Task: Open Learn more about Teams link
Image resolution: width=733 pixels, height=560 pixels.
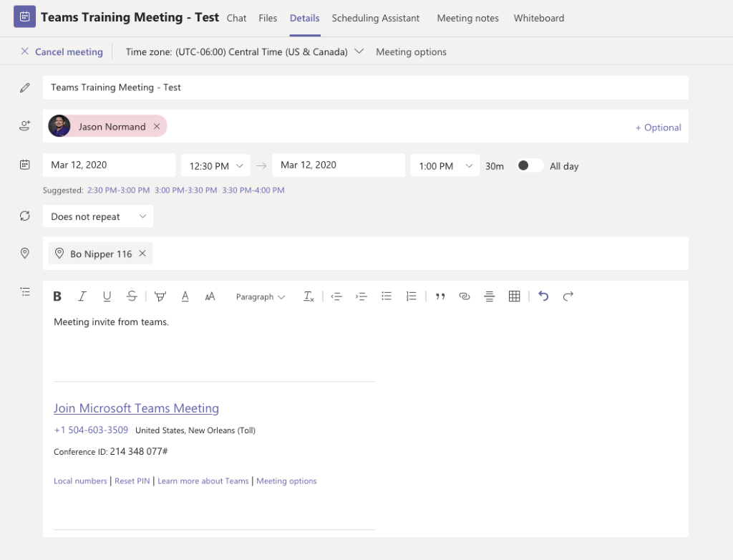Action: [x=203, y=481]
